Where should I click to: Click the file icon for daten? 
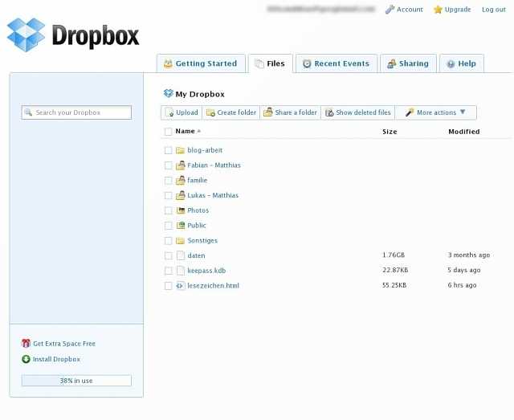pyautogui.click(x=181, y=255)
